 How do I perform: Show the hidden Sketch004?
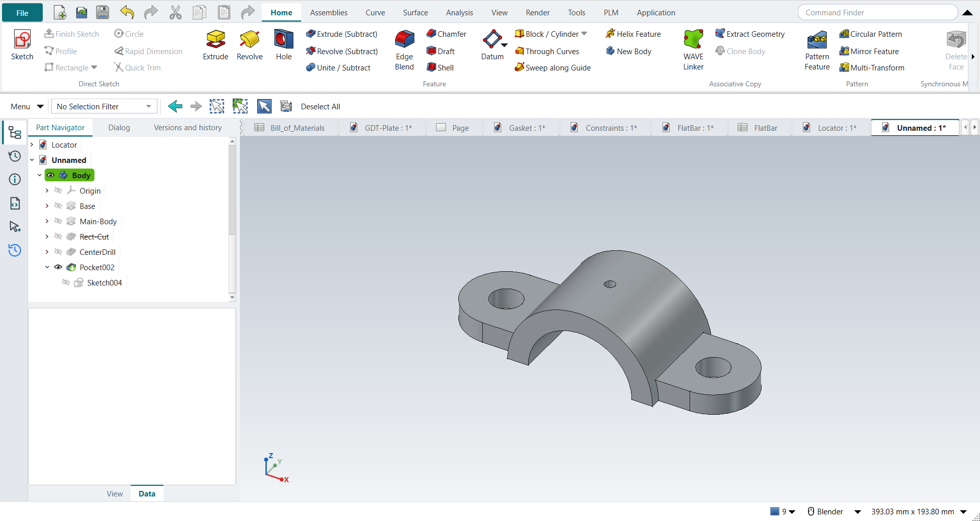[x=66, y=282]
